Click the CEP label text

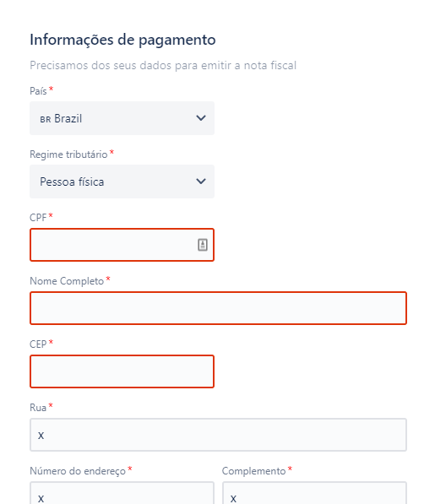(x=38, y=344)
